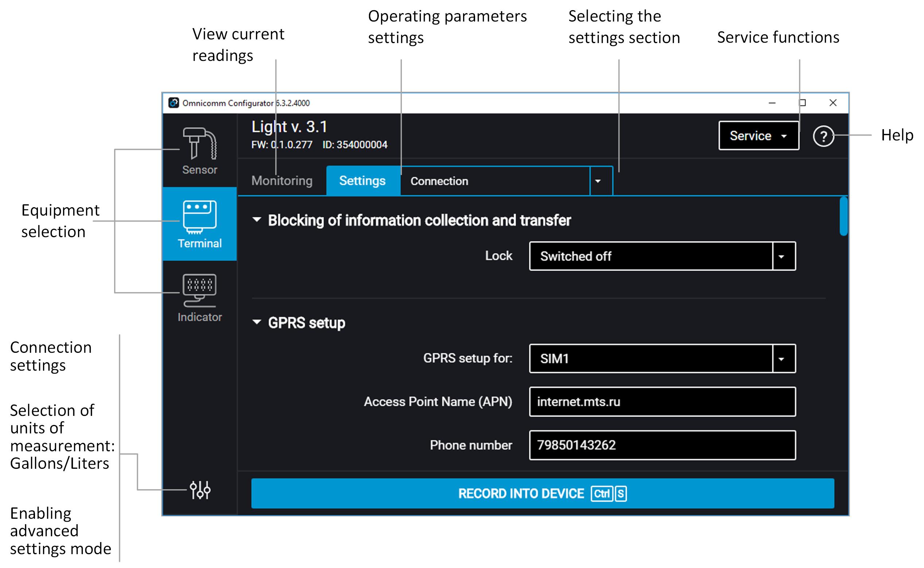Click the 'Light v. 3.1' device title

[289, 127]
